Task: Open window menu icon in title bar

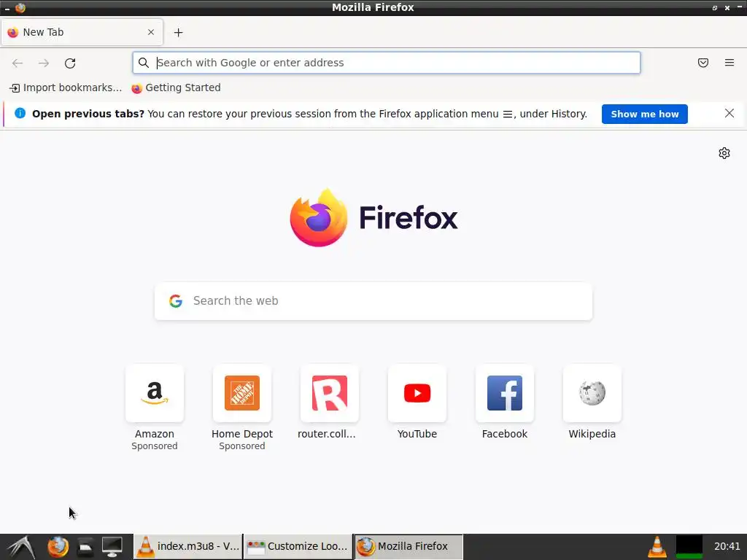Action: [20, 7]
